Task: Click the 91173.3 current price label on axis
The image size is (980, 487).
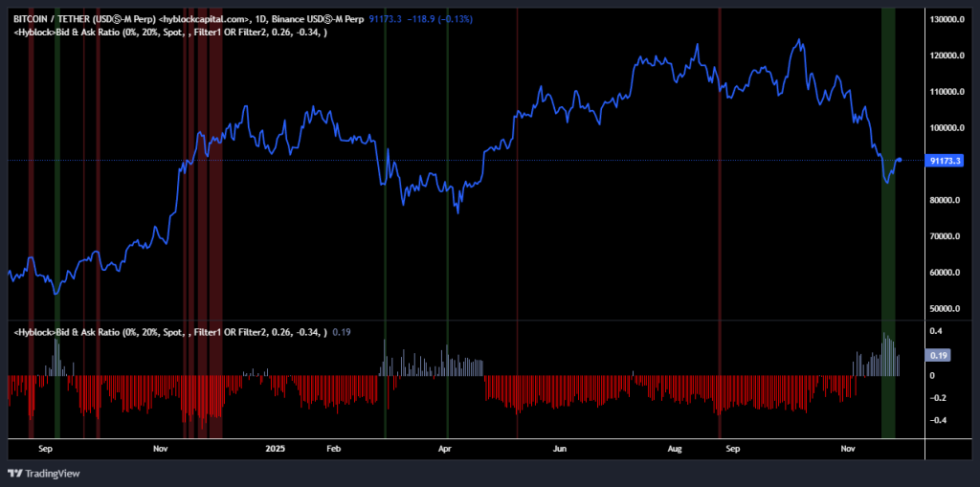Action: [x=945, y=161]
